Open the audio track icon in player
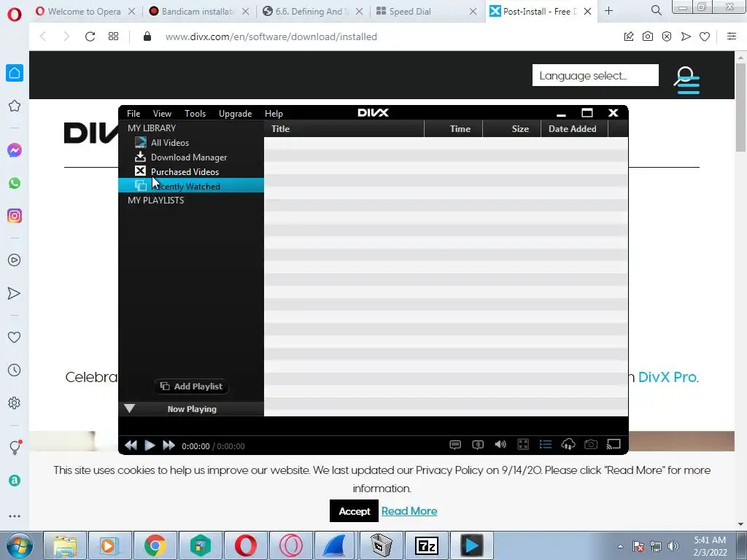The image size is (747, 560). (x=478, y=445)
